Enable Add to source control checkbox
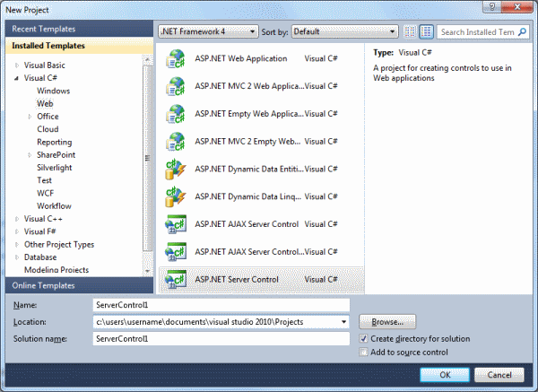 coord(363,353)
